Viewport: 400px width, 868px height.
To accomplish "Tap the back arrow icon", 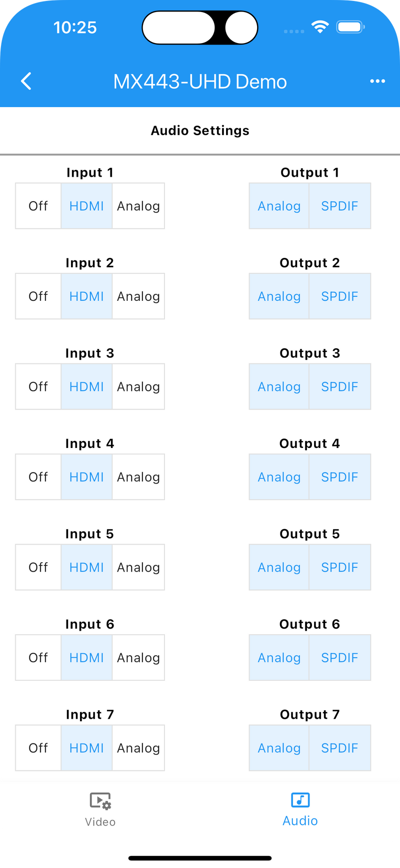I will point(26,81).
